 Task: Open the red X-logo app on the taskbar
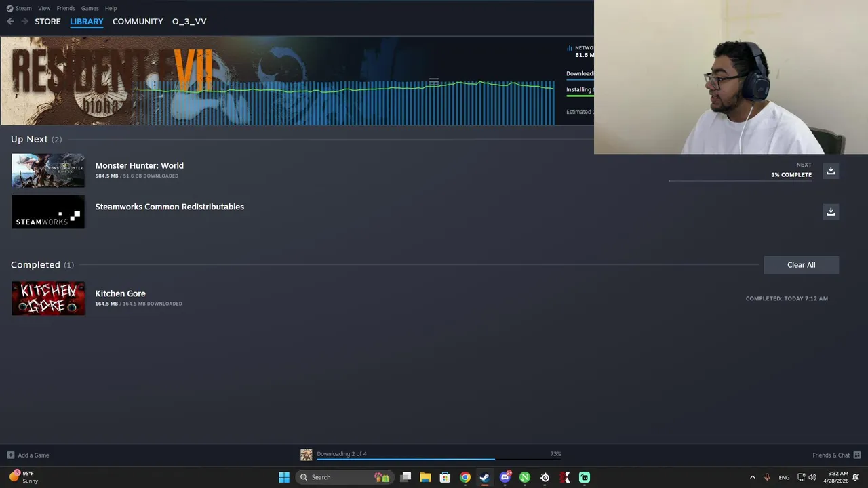click(565, 477)
